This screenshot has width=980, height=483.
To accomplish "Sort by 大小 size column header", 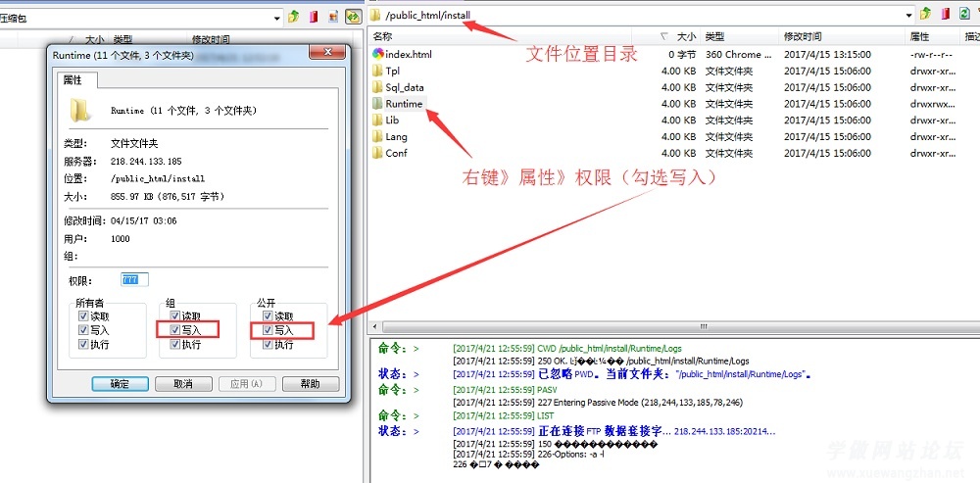I will 686,36.
